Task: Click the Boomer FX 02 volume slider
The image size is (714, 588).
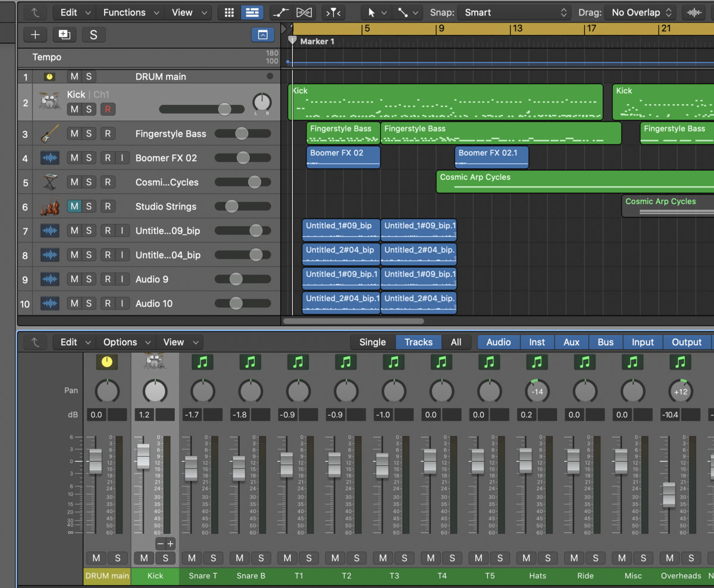Action: pyautogui.click(x=243, y=158)
